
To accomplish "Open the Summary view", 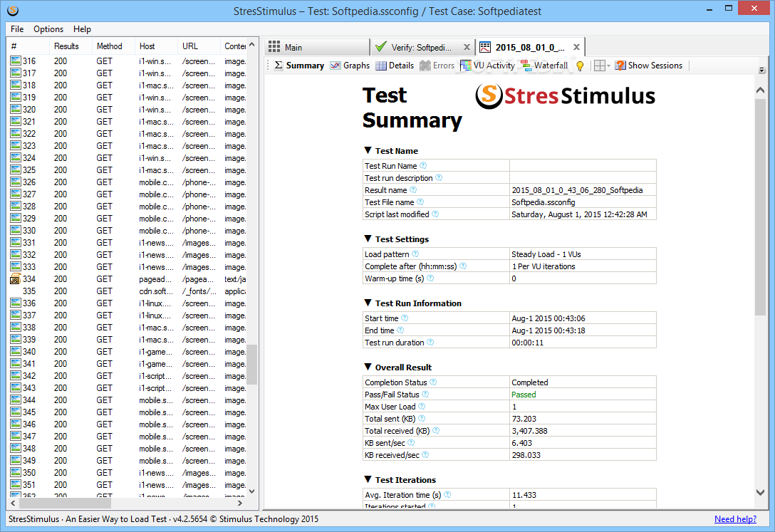I will coord(299,66).
